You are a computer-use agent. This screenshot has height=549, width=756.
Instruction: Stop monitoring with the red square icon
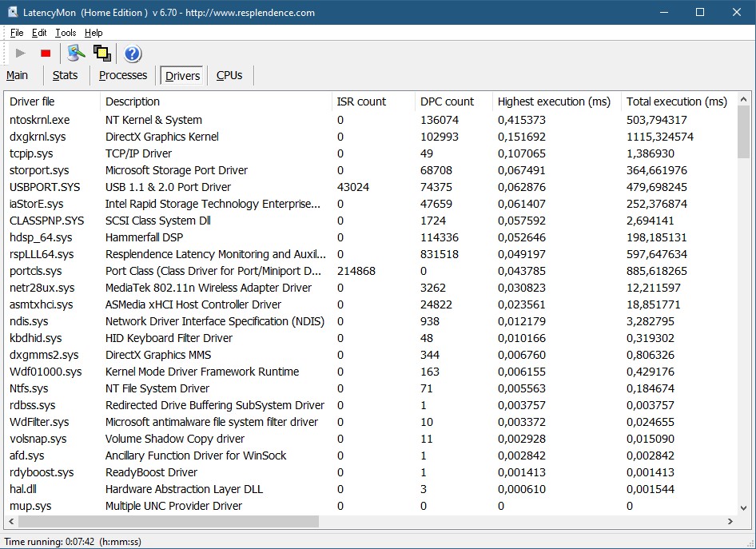(46, 54)
